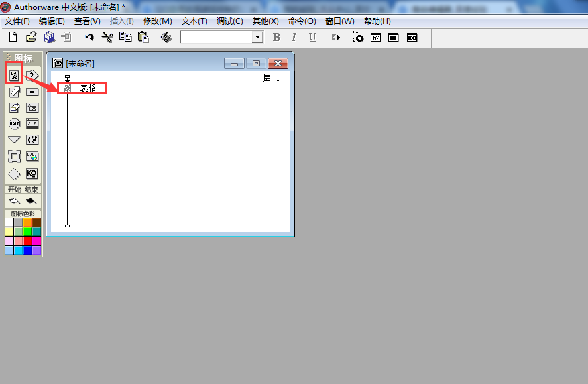Open the 其他(X) menu
Image resolution: width=588 pixels, height=384 pixels.
coord(266,21)
